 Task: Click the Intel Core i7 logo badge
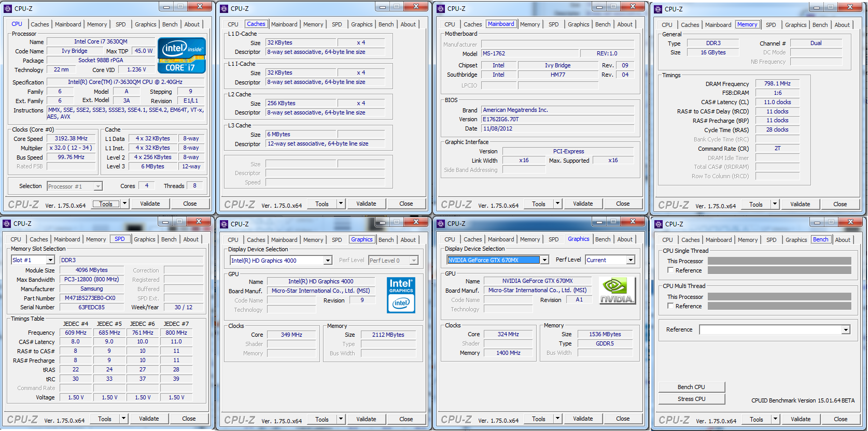coord(181,55)
